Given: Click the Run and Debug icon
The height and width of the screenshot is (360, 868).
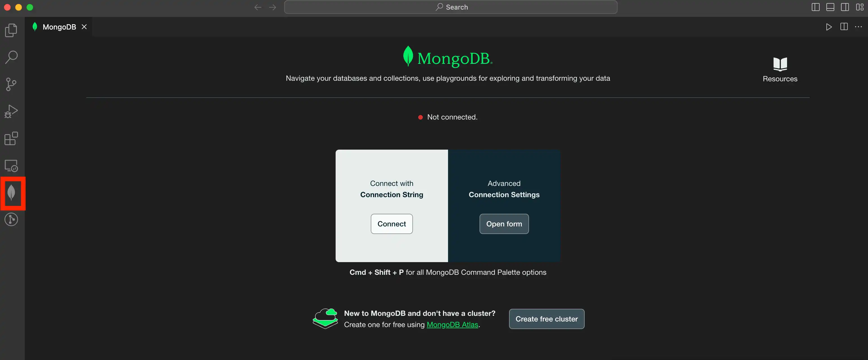Looking at the screenshot, I should (12, 111).
